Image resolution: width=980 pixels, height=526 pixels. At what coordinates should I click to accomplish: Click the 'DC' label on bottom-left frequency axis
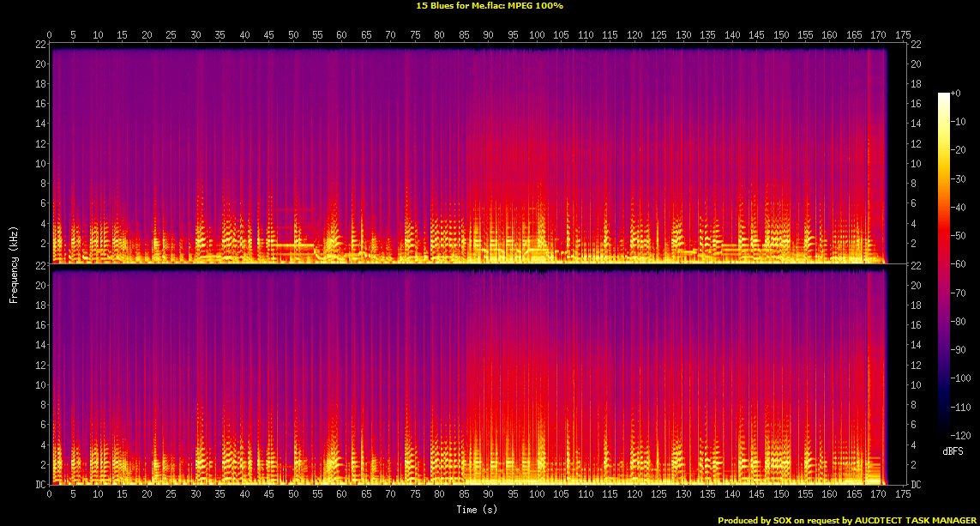point(39,485)
